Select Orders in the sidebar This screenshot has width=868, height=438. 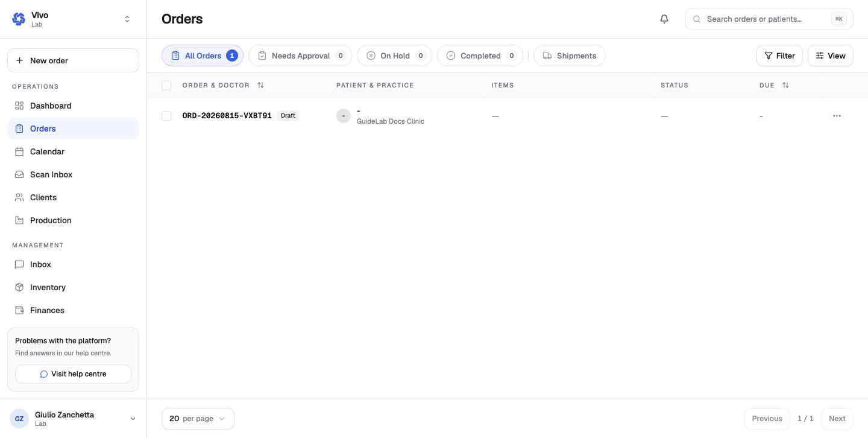coord(73,129)
